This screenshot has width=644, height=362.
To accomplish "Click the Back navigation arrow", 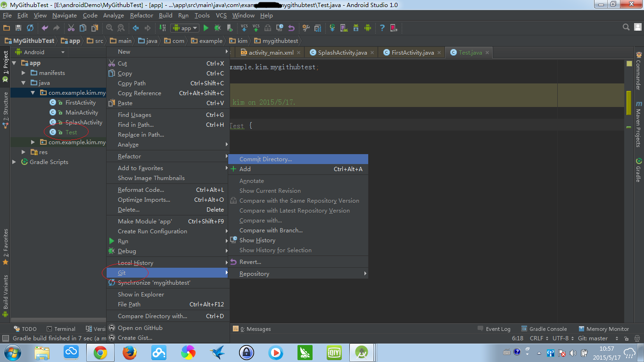I will pos(136,28).
